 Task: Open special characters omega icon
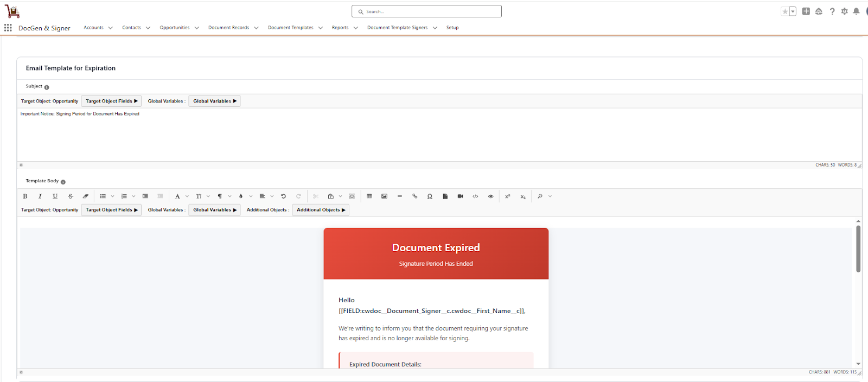(x=430, y=196)
